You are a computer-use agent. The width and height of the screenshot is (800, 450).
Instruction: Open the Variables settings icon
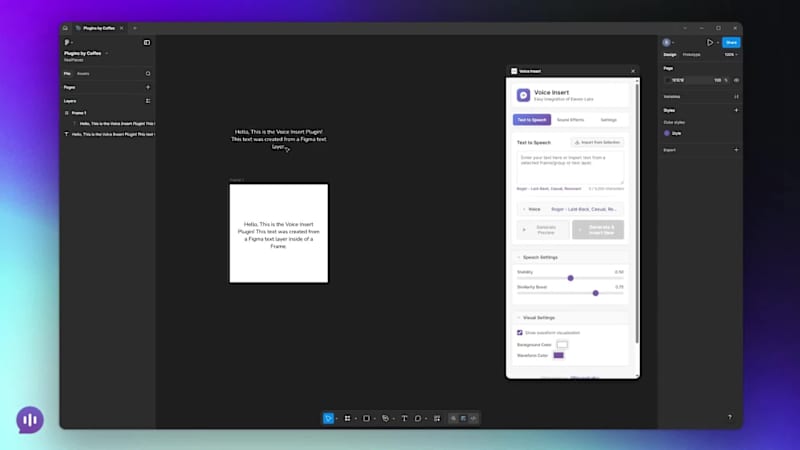[736, 96]
